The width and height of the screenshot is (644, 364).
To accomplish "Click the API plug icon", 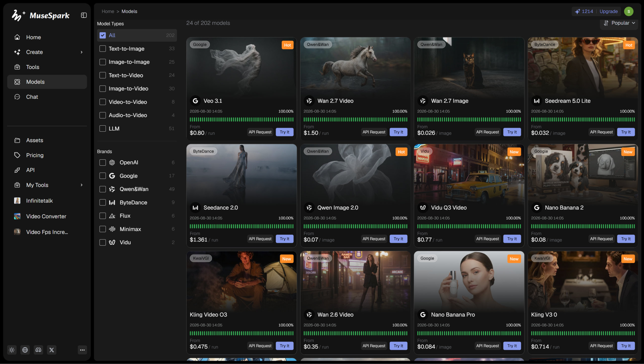I will click(17, 170).
